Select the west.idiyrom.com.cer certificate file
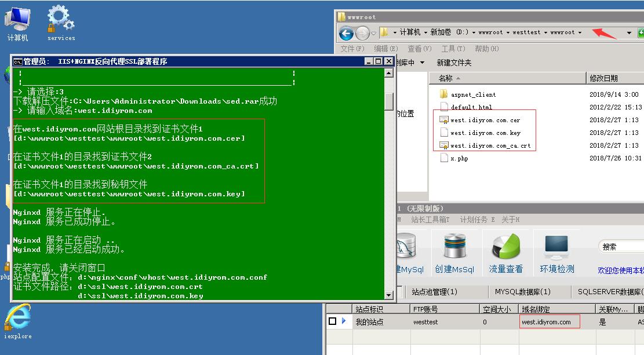 pos(485,120)
